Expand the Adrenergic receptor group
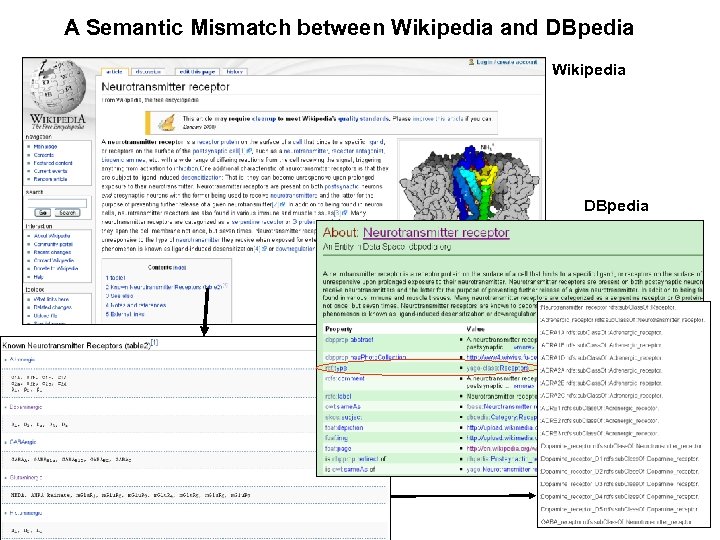This screenshot has width=720, height=540. click(x=22, y=360)
